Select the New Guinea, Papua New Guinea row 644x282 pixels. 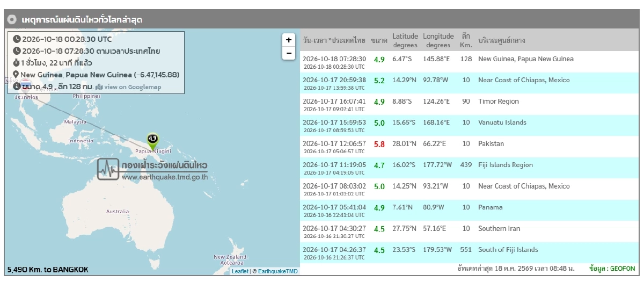[470, 62]
